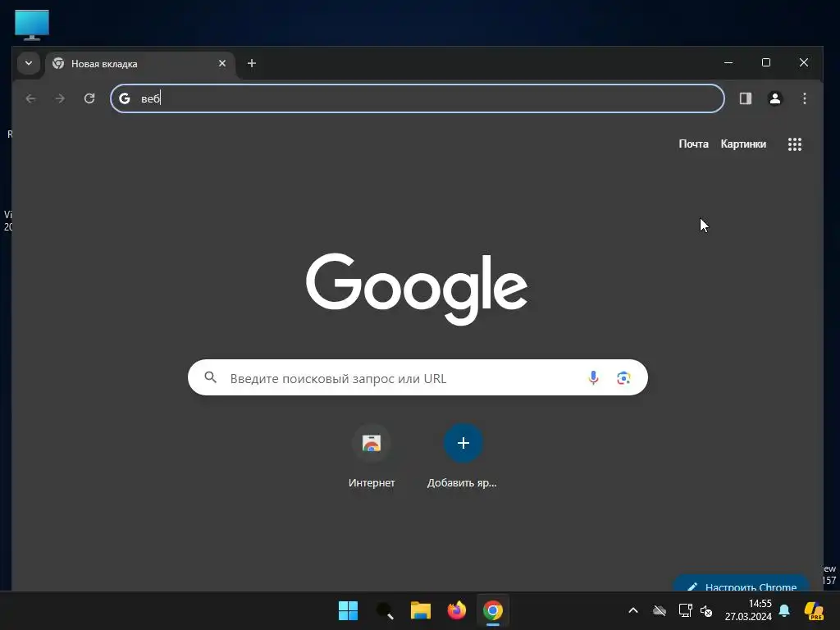Open the clock showing 14:55
Image resolution: width=840 pixels, height=630 pixels.
point(748,610)
